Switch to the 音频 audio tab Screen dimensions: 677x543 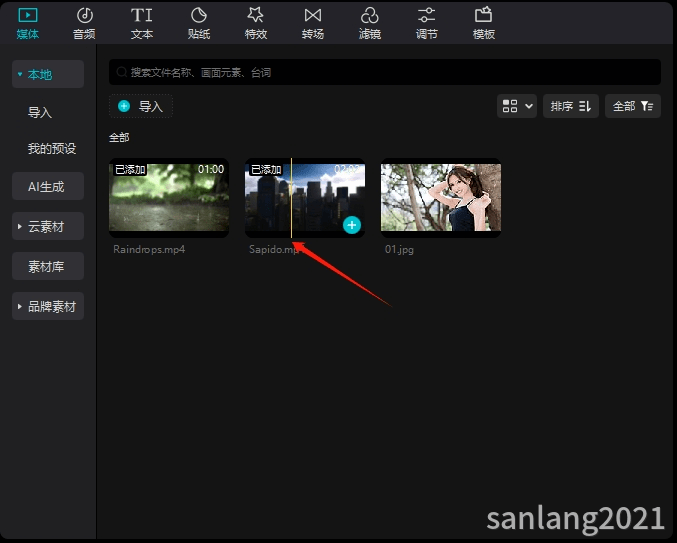point(84,23)
